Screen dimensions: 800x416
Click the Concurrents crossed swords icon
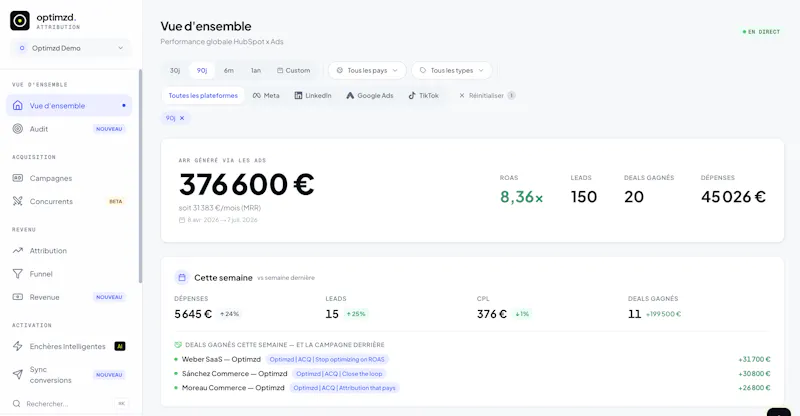click(x=18, y=201)
